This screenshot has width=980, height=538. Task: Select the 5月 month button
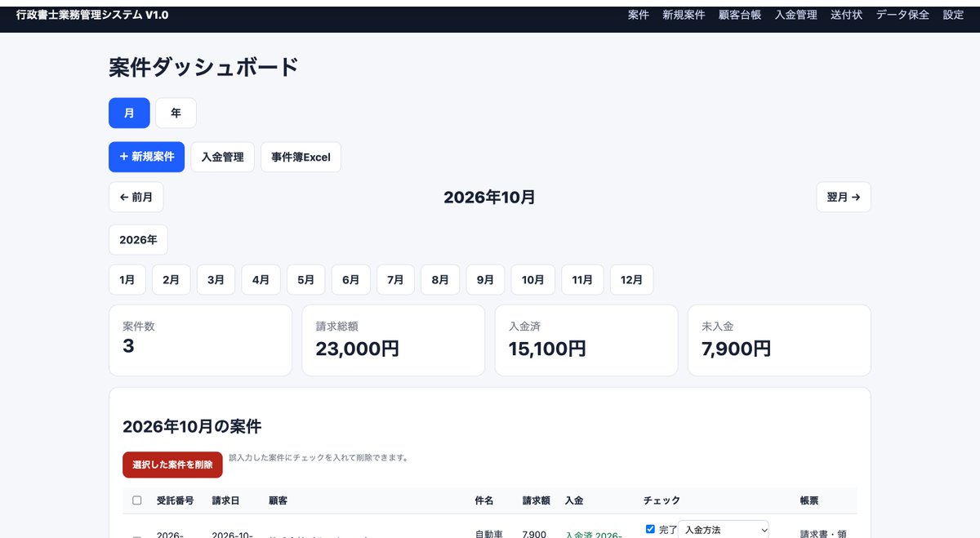pos(305,279)
